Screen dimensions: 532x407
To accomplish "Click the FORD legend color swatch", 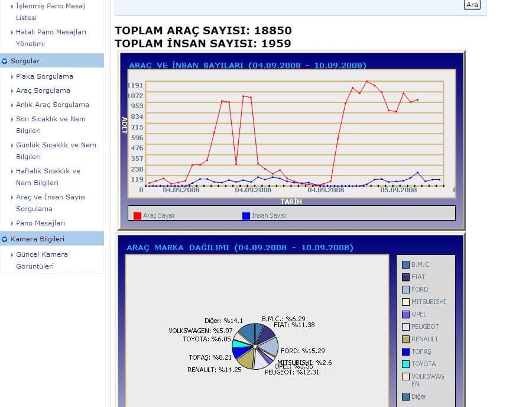I will click(406, 289).
